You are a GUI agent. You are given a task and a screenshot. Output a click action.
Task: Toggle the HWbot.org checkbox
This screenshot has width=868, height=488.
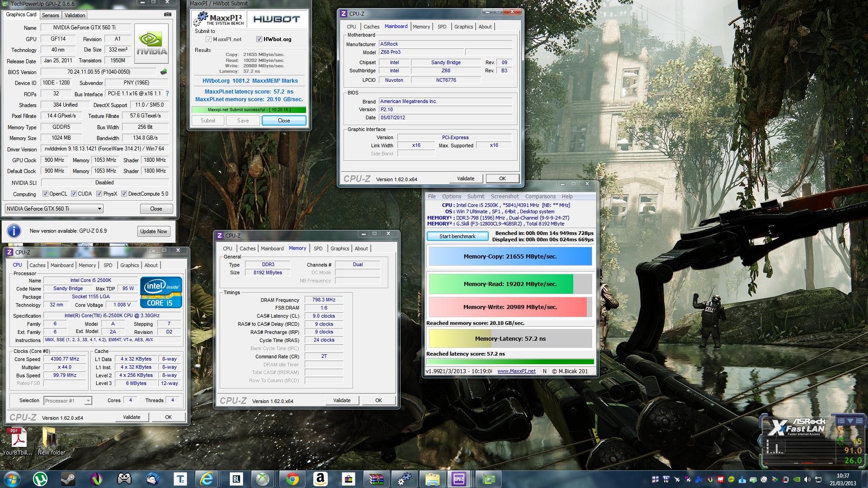(x=259, y=39)
